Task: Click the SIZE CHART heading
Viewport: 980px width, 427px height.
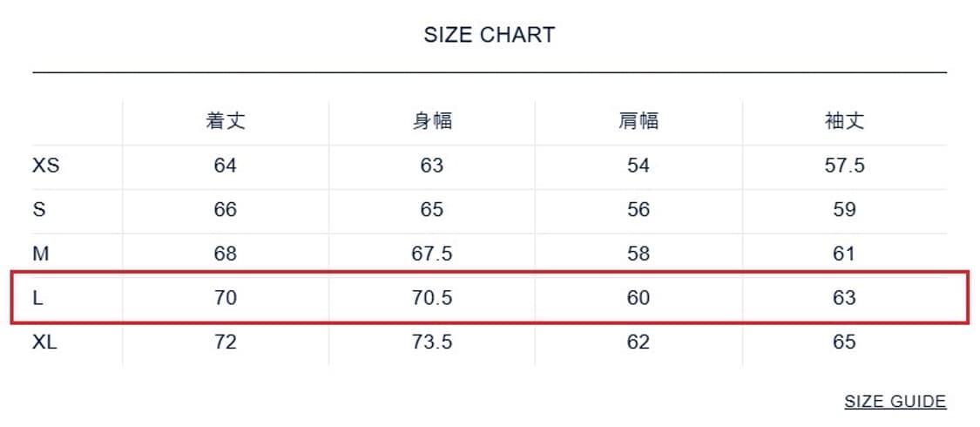Action: [489, 36]
